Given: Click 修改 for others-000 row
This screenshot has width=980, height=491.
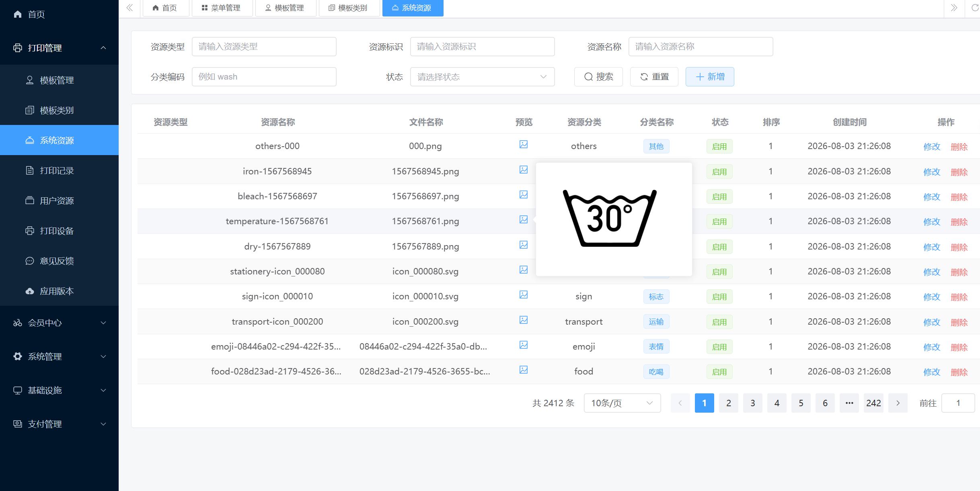Looking at the screenshot, I should coord(932,147).
